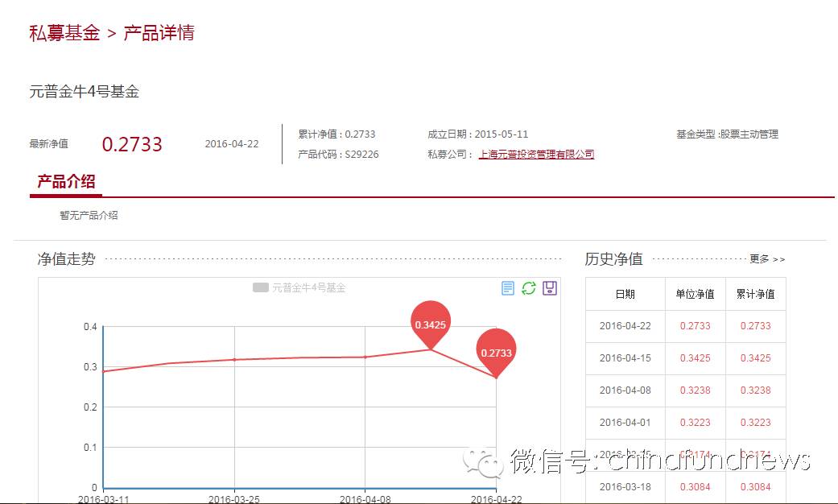The image size is (838, 504).
Task: Click the 累计净值 column header
Action: [x=755, y=294]
